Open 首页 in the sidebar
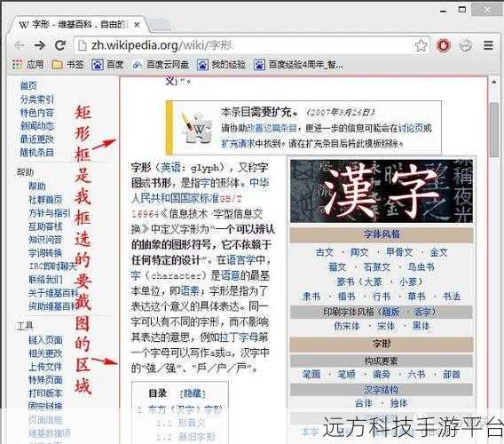 (28, 86)
